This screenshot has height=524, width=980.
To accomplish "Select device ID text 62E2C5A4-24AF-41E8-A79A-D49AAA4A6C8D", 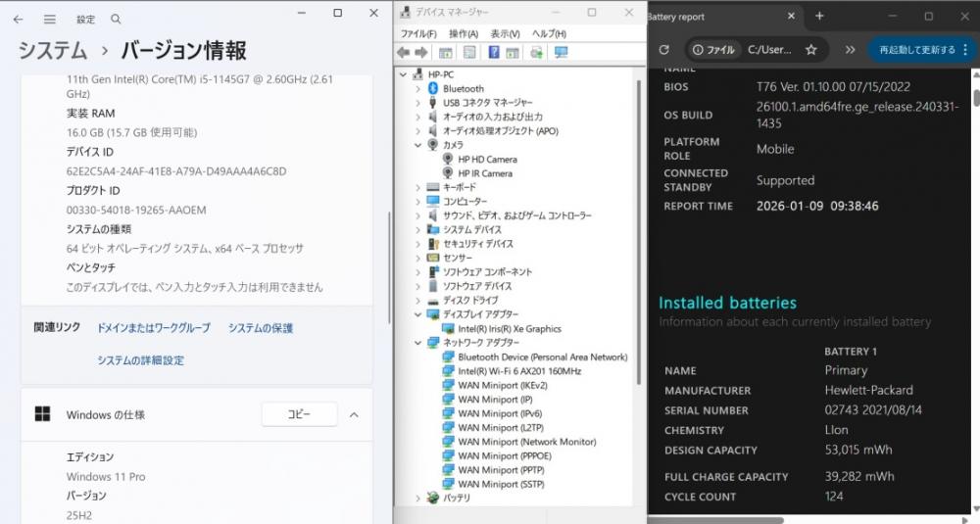I will (176, 171).
